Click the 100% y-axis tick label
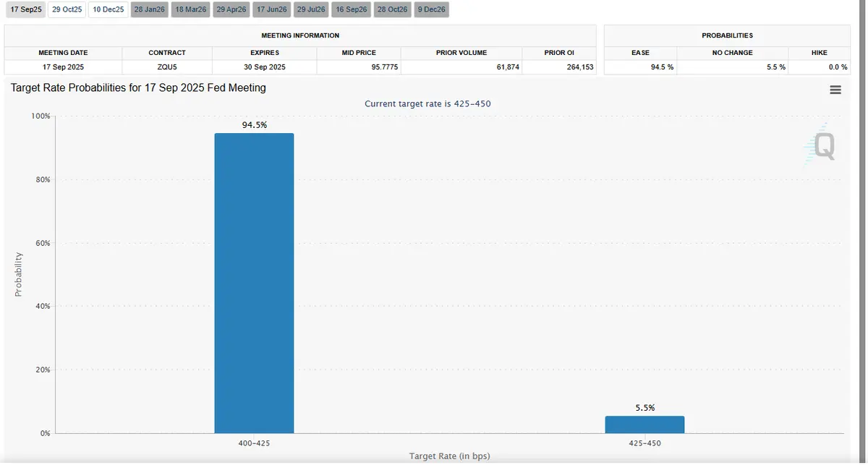The width and height of the screenshot is (868, 465). [x=41, y=116]
